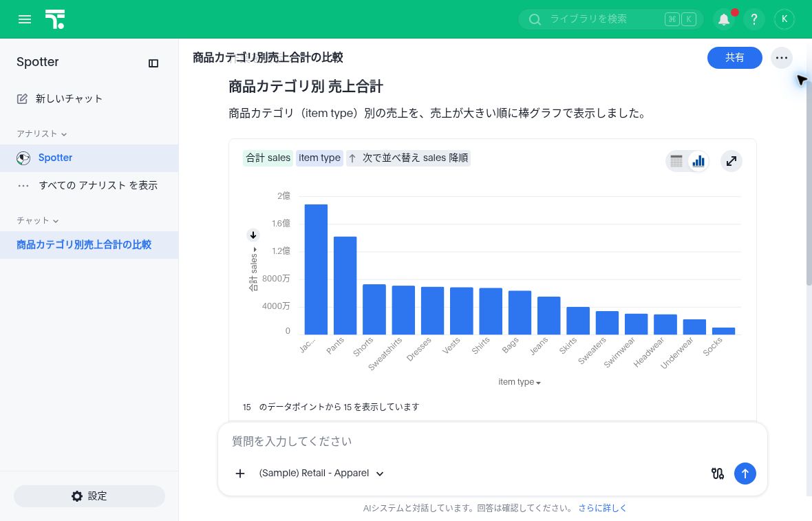The image size is (812, 521).
Task: Open the more options ellipsis menu
Action: 782,58
